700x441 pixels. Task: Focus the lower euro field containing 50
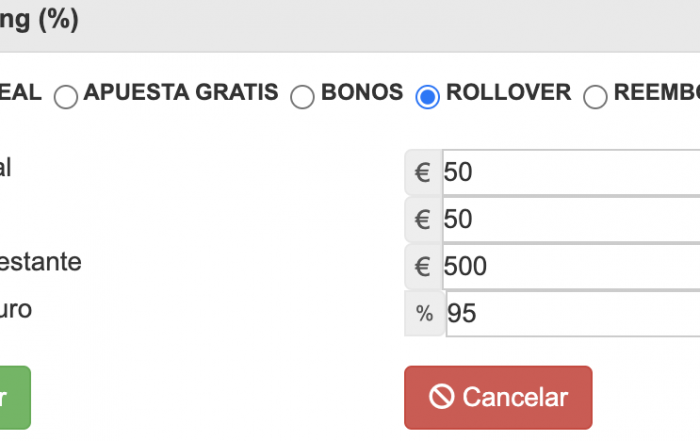pos(571,219)
